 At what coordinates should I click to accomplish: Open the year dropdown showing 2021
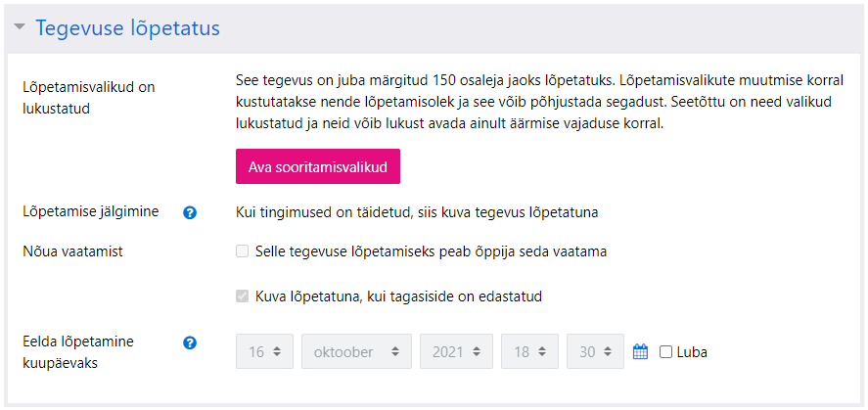[x=457, y=351]
